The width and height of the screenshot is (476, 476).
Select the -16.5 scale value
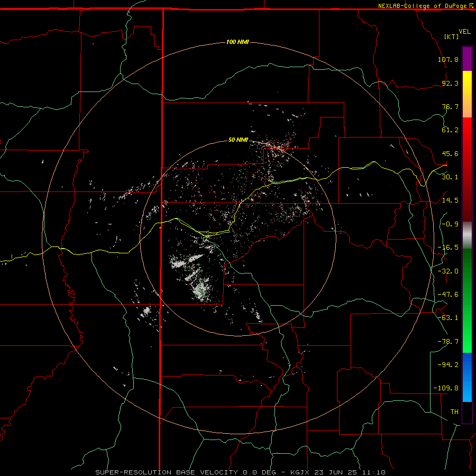448,248
